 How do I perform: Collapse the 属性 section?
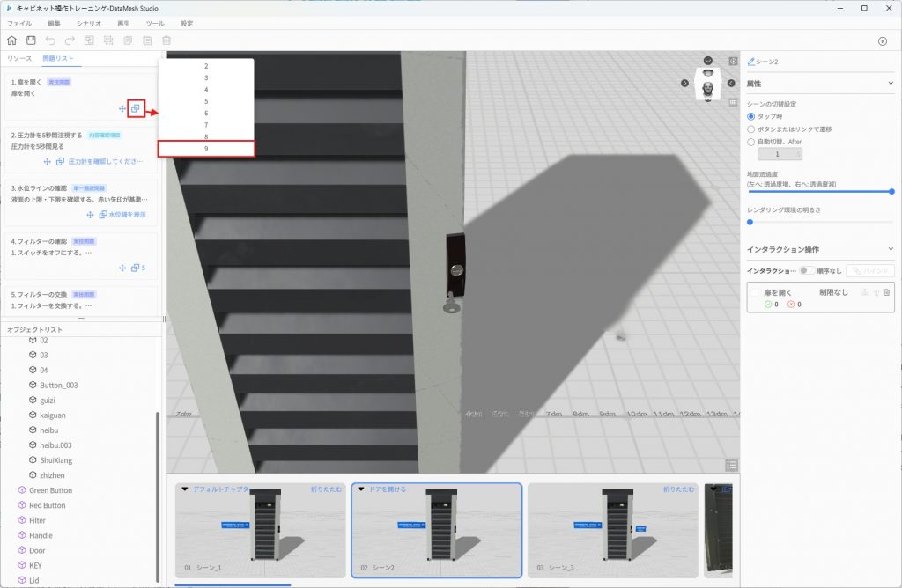pos(891,84)
